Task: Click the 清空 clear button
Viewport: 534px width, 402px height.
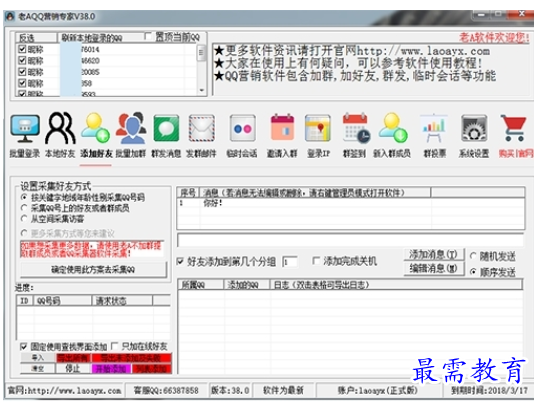Action: [37, 369]
